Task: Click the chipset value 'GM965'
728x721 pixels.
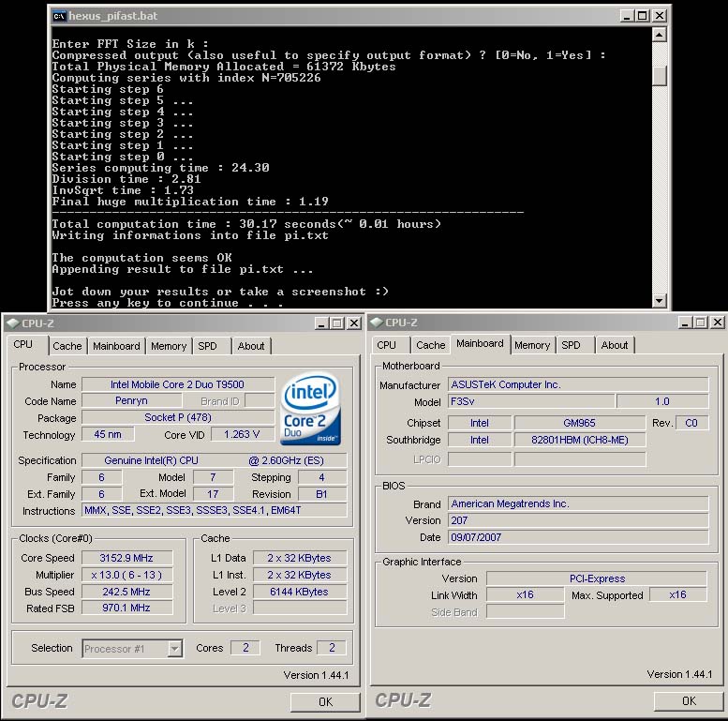Action: [x=579, y=423]
